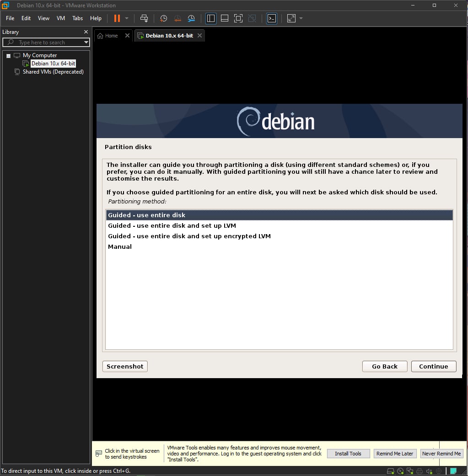This screenshot has width=468, height=476.
Task: Open the View menu
Action: click(x=43, y=18)
